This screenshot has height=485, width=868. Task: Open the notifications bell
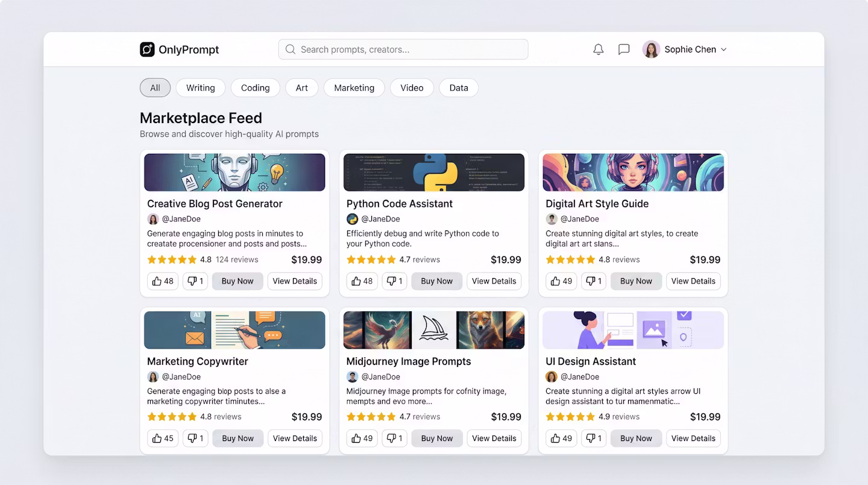[598, 49]
